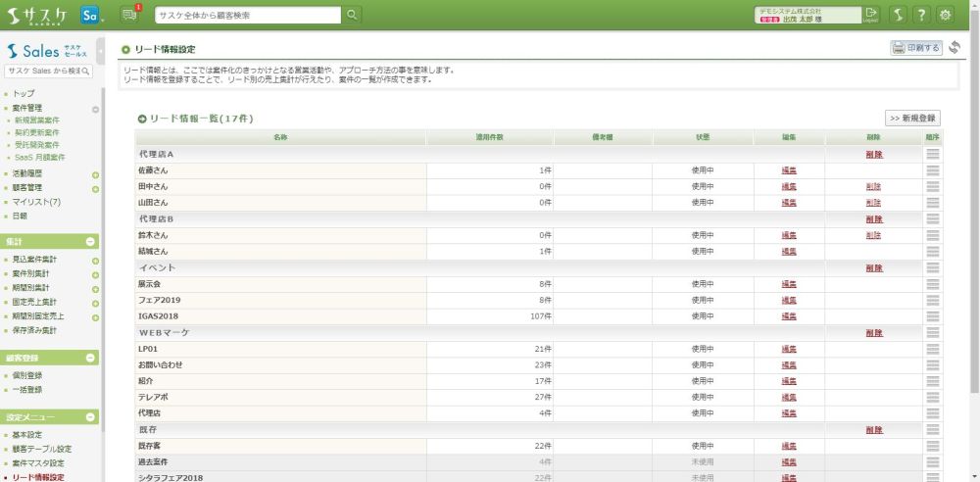This screenshot has width=980, height=482.
Task: Open the settings gear icon in header
Action: [x=945, y=15]
